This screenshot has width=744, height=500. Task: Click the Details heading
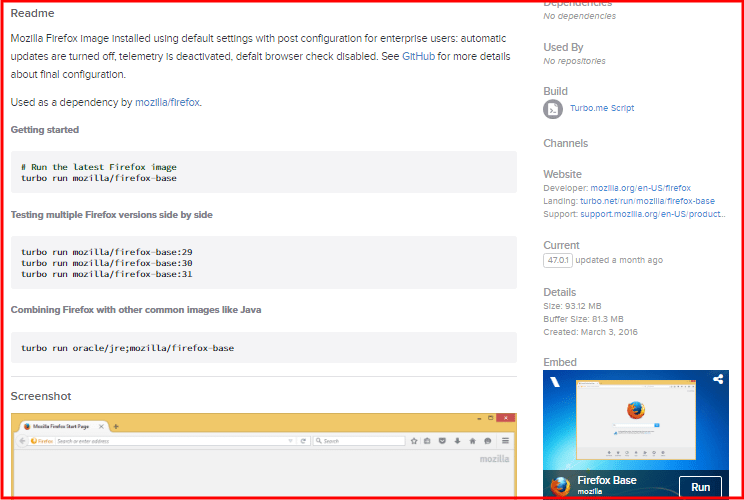pos(559,292)
